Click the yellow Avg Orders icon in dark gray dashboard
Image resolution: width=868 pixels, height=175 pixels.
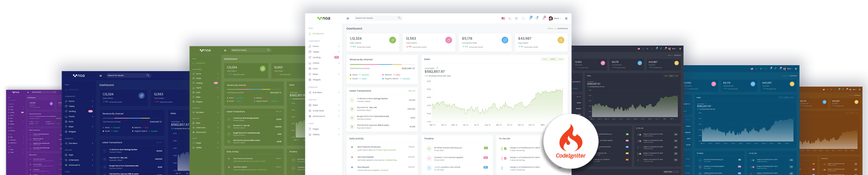(x=677, y=63)
